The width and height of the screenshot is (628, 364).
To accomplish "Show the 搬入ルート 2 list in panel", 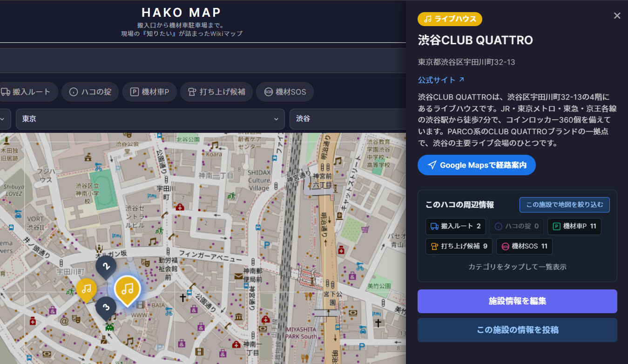I will [455, 226].
